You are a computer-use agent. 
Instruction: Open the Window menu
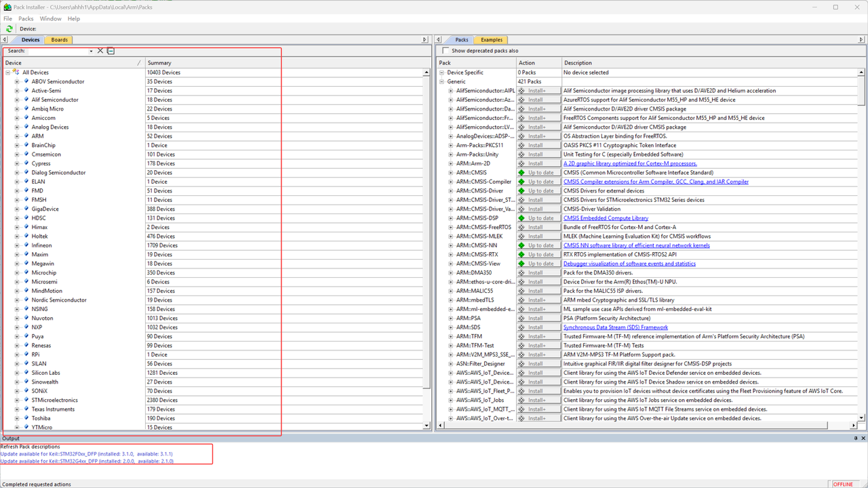tap(51, 19)
